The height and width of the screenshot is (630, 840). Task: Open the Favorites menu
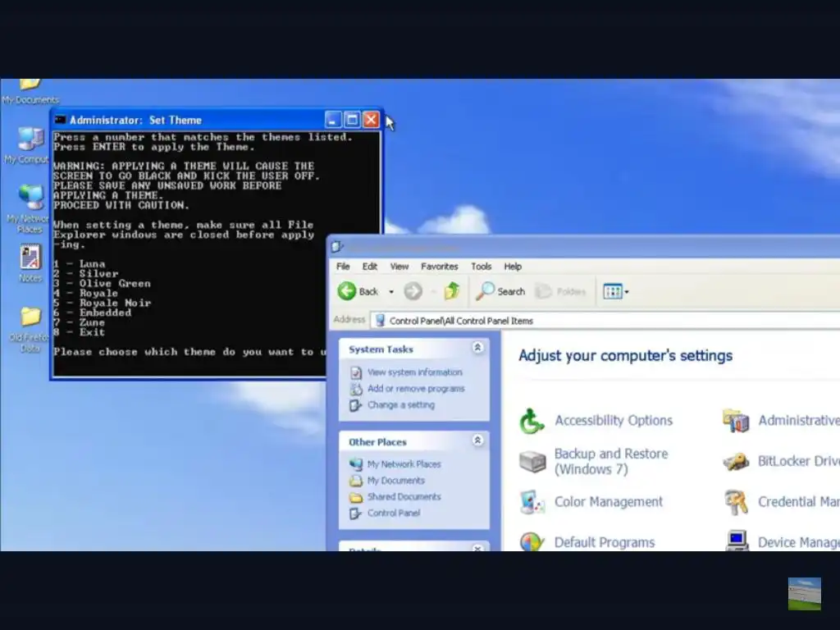[x=440, y=267]
